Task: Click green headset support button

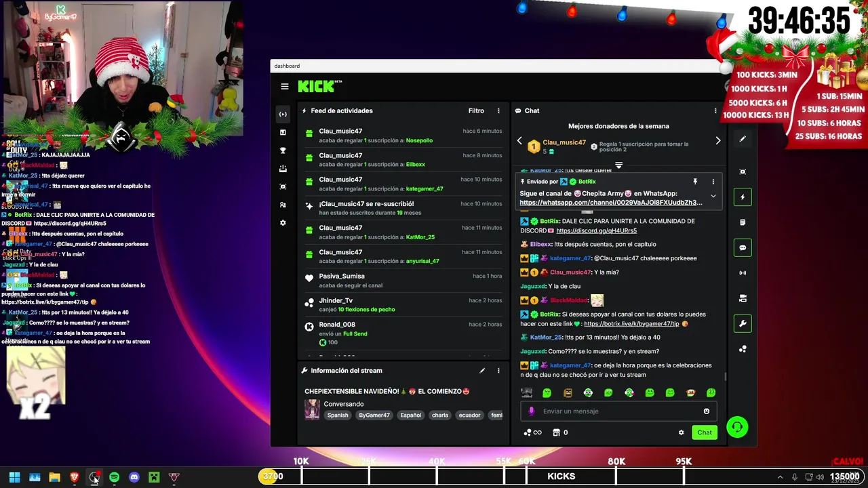Action: [737, 427]
